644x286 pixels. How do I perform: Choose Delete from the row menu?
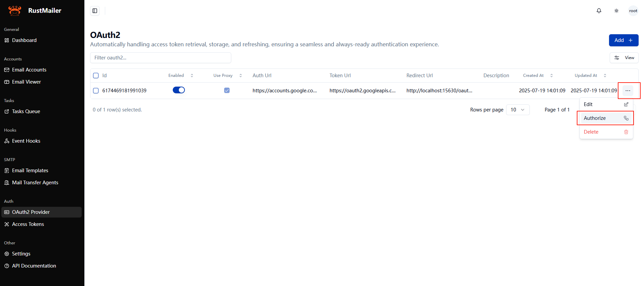[606, 132]
